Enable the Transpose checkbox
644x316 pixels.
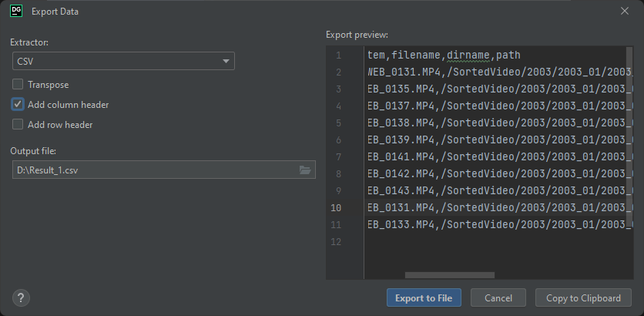[x=18, y=85]
